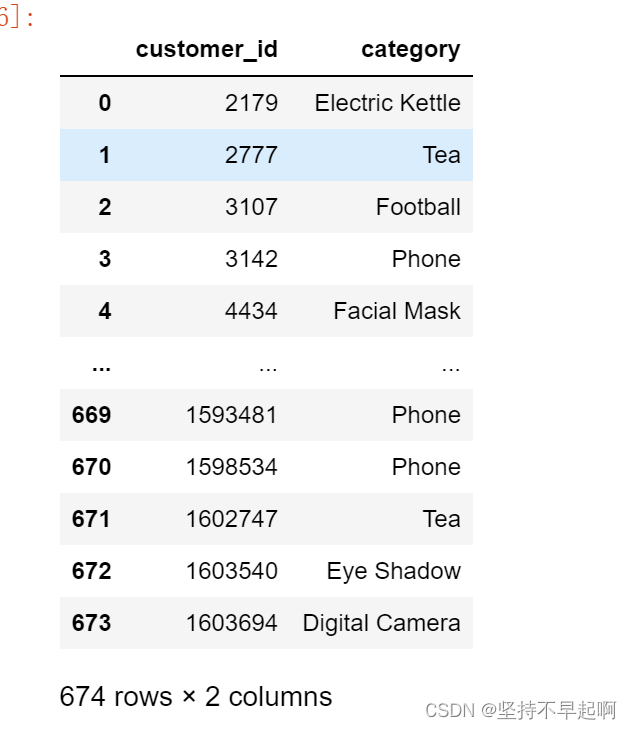The width and height of the screenshot is (632, 729).
Task: Select the Facial Mask cell
Action: point(397,311)
